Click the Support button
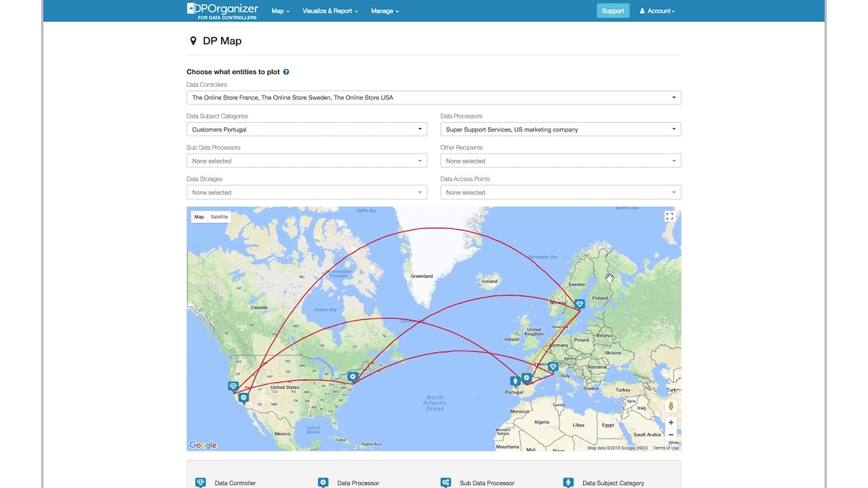Screen dimensions: 868x488 point(613,11)
